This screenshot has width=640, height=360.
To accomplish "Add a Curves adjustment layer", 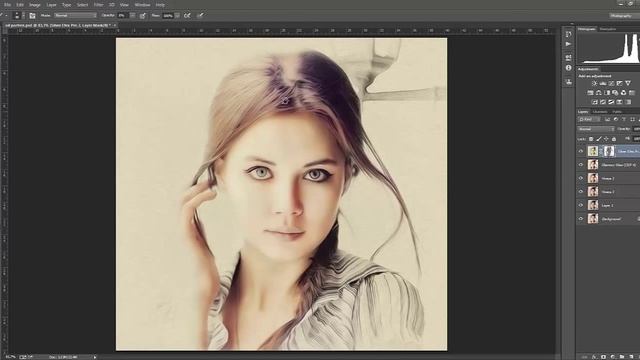I will (611, 83).
